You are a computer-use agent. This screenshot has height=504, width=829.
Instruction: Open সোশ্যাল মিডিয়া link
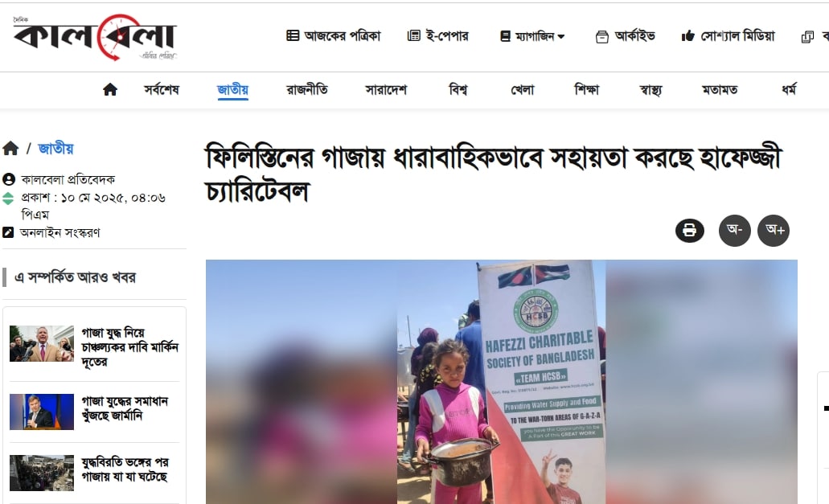[x=728, y=36]
